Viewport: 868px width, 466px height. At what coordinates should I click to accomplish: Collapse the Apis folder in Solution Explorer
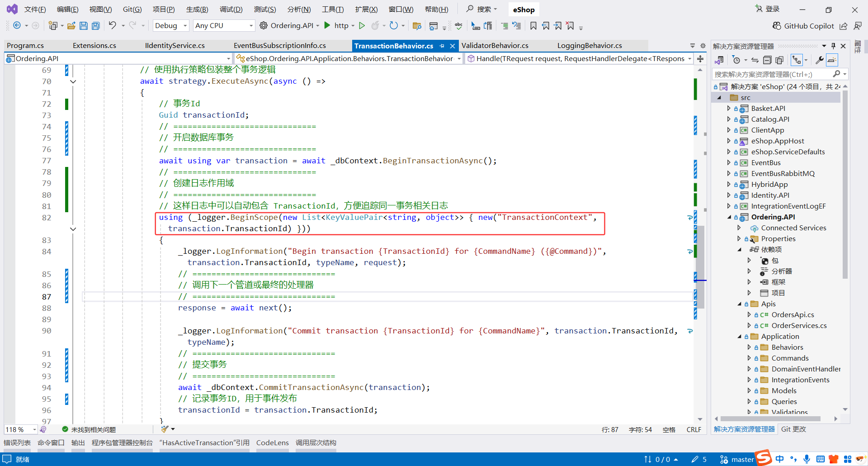tap(739, 304)
